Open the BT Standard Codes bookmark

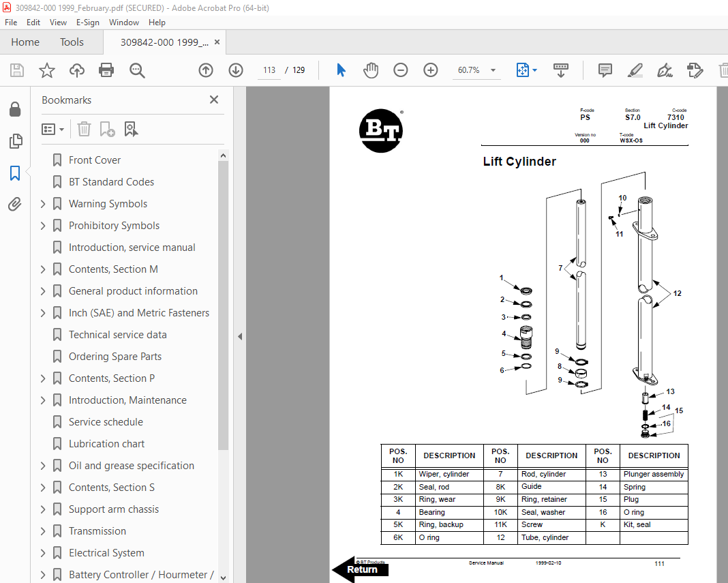(x=111, y=182)
